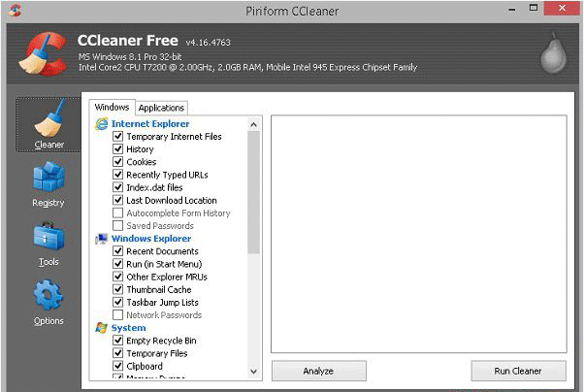Toggle Temporary Files checkbox under System
Image resolution: width=584 pixels, height=392 pixels.
pyautogui.click(x=117, y=353)
